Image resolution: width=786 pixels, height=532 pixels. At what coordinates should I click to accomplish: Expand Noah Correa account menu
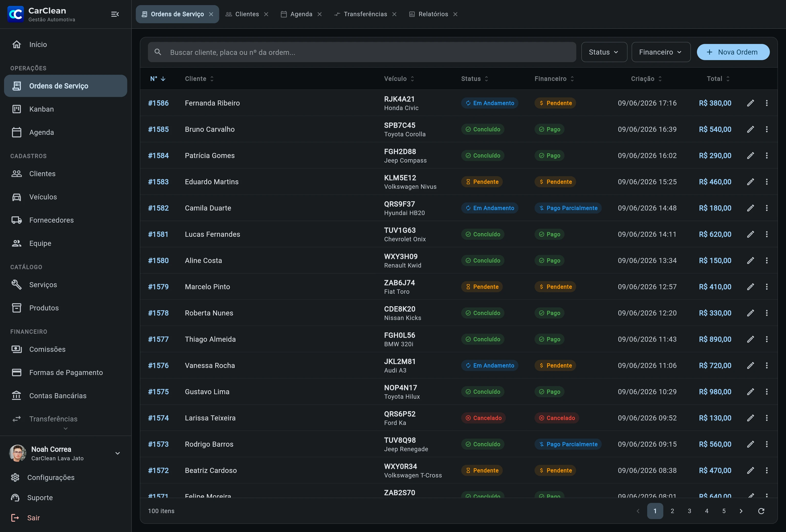(x=118, y=453)
